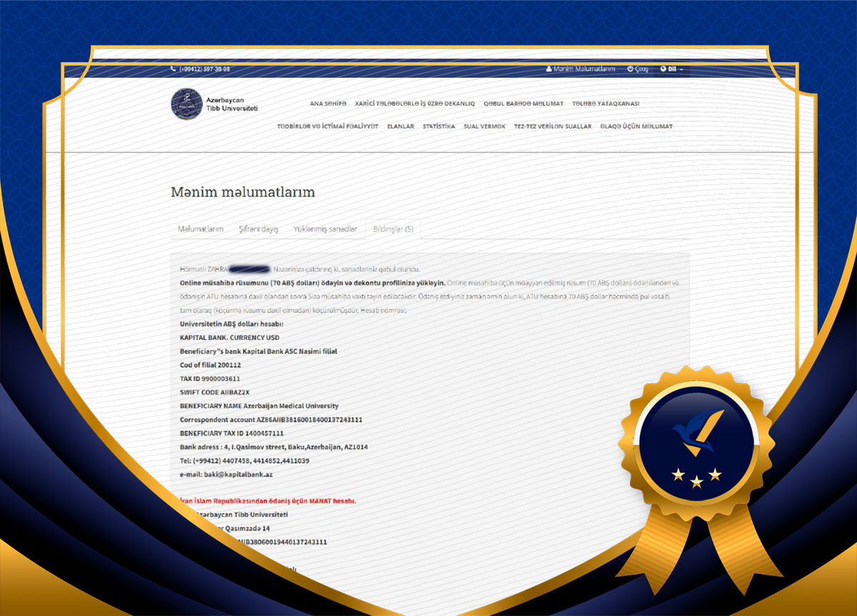Select the Bildirişlər (5) tab

pos(393,229)
